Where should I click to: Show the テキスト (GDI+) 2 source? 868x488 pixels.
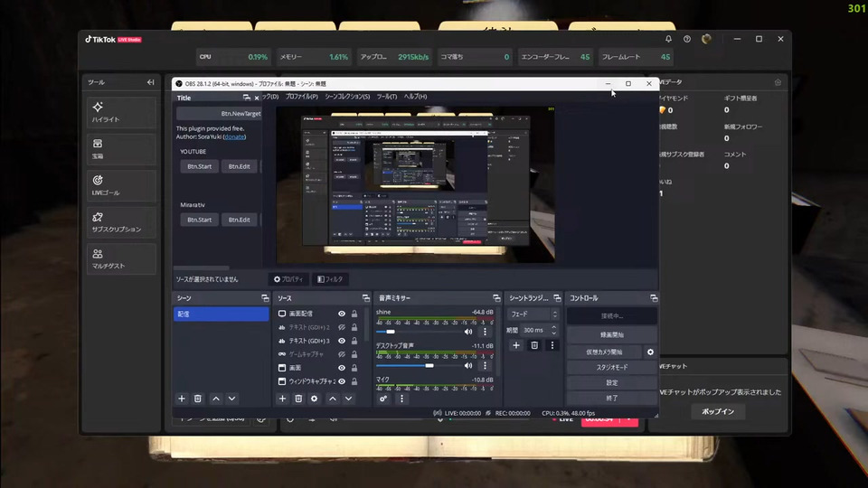(x=342, y=327)
